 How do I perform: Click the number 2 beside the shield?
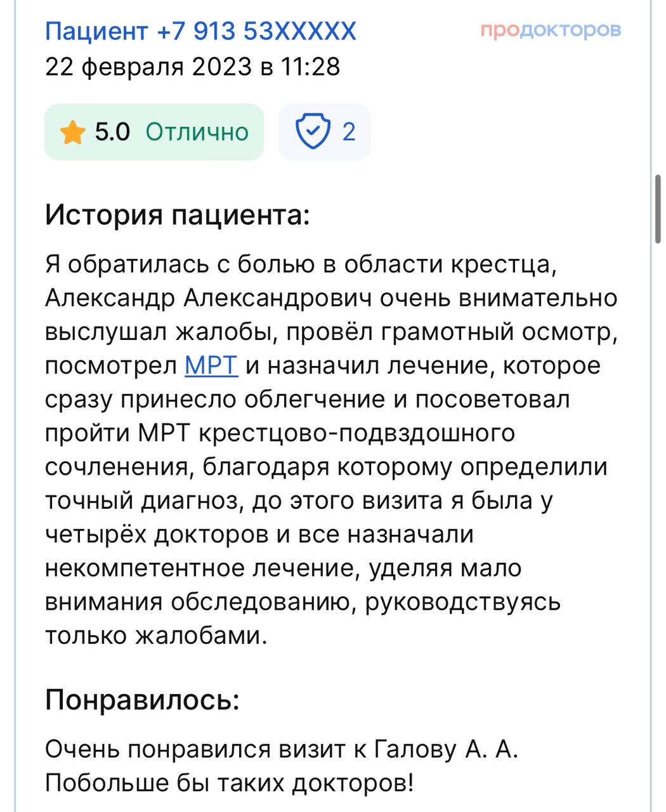coord(349,132)
